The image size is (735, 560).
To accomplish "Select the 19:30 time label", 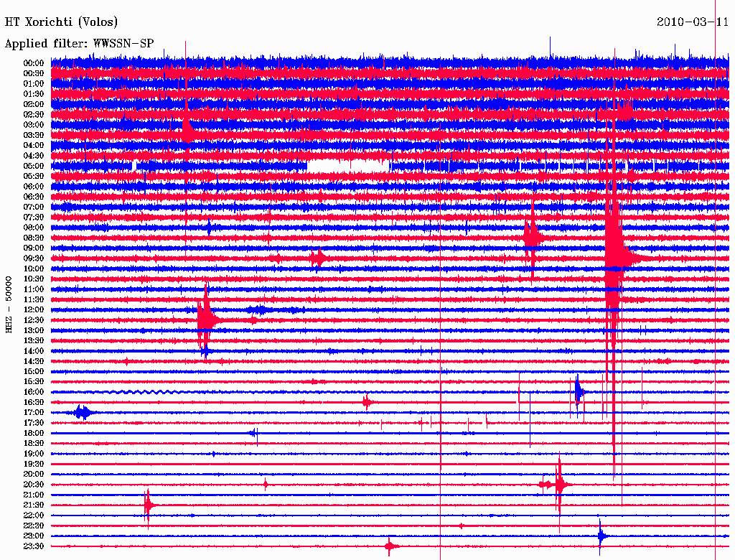I will point(34,464).
